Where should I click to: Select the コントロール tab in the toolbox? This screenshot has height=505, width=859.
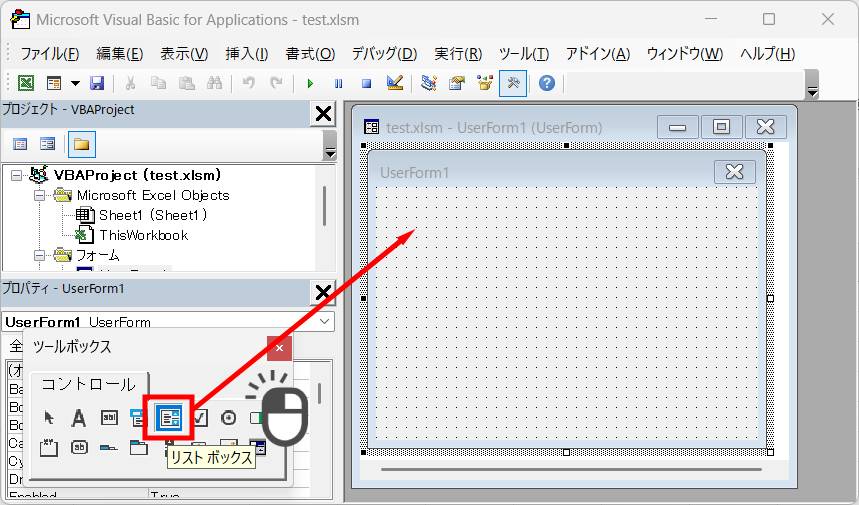coord(89,385)
